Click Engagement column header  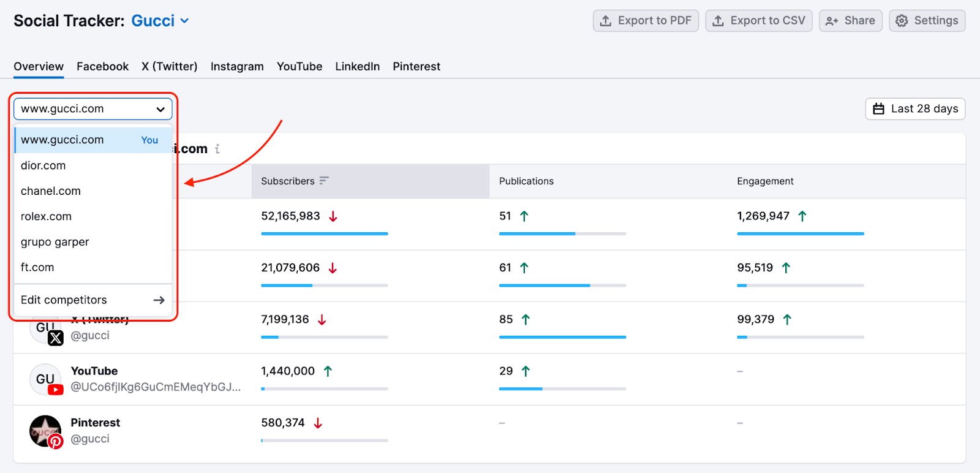click(765, 181)
